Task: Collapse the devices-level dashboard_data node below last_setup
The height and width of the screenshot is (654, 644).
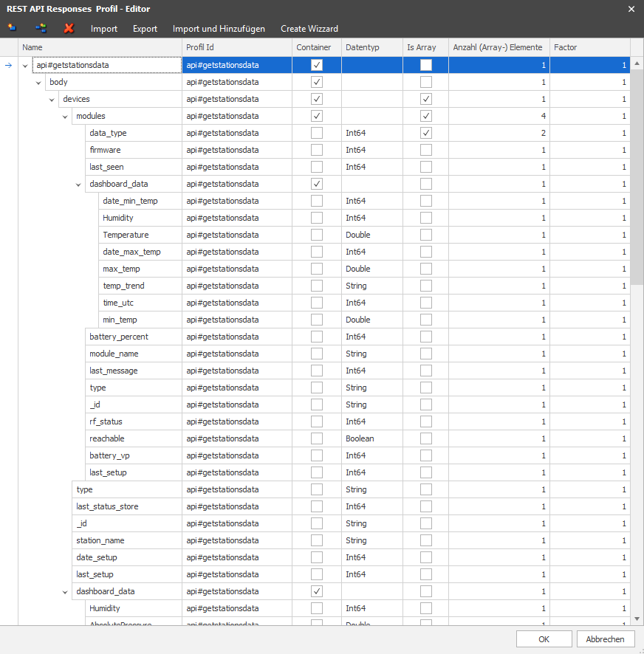Action: pos(65,592)
